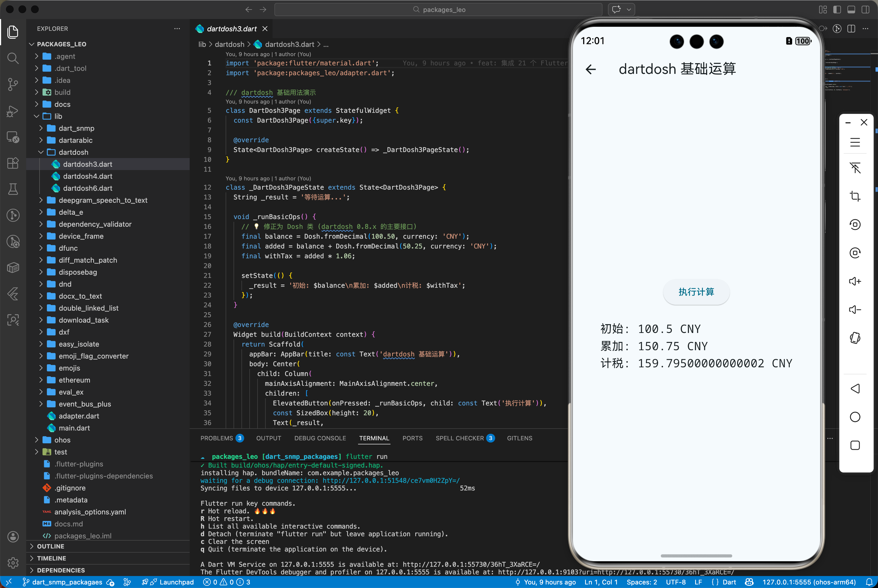Viewport: 878px width, 588px height.
Task: Switch to PROBLEMS tab
Action: pos(216,438)
